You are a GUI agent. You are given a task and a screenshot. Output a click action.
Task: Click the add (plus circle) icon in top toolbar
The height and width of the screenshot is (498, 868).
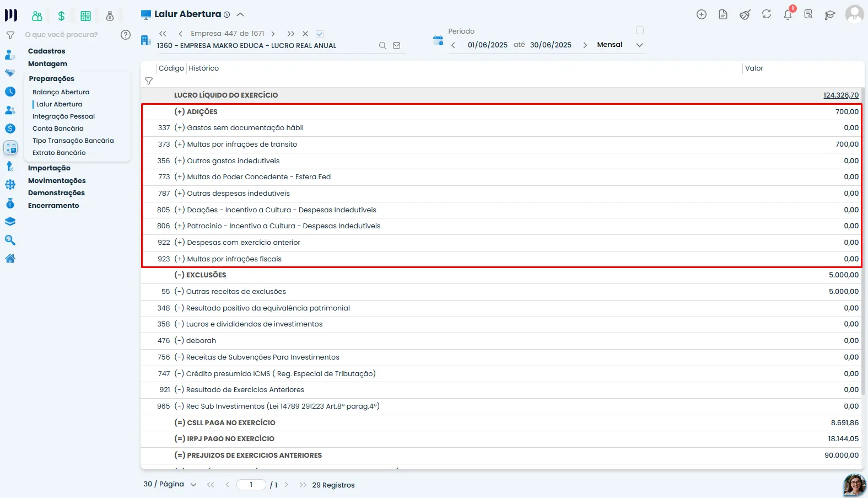coord(702,15)
